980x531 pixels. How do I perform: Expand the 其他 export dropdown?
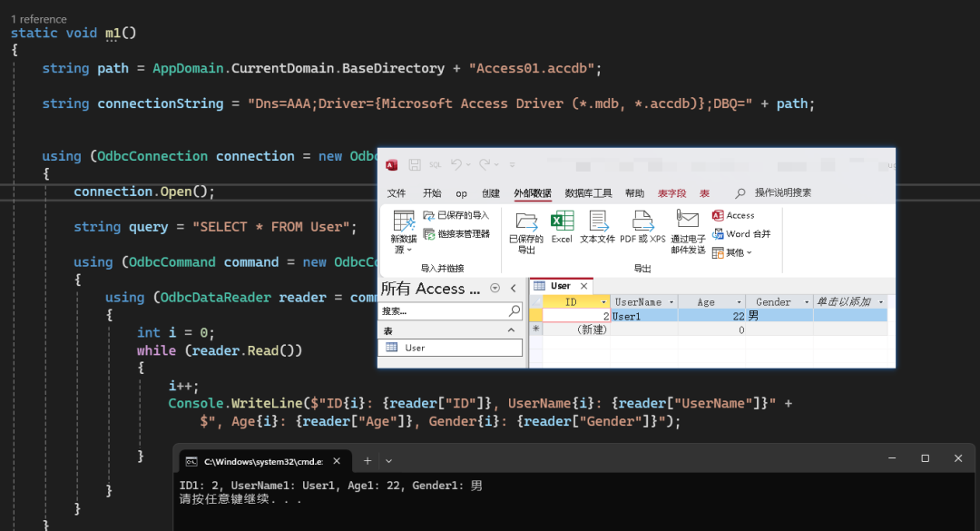coord(733,252)
